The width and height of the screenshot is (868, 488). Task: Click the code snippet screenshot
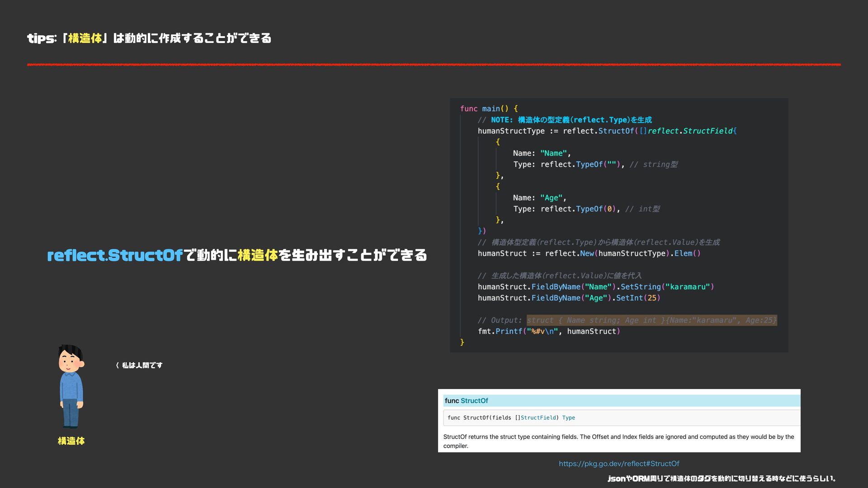pos(618,225)
